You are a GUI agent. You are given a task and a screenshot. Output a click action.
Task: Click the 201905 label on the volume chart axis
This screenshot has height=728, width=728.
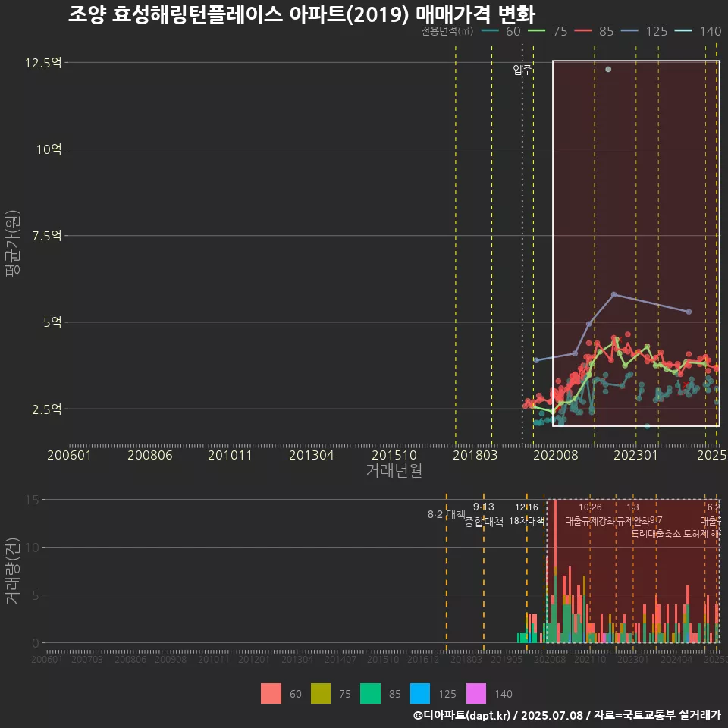507,659
